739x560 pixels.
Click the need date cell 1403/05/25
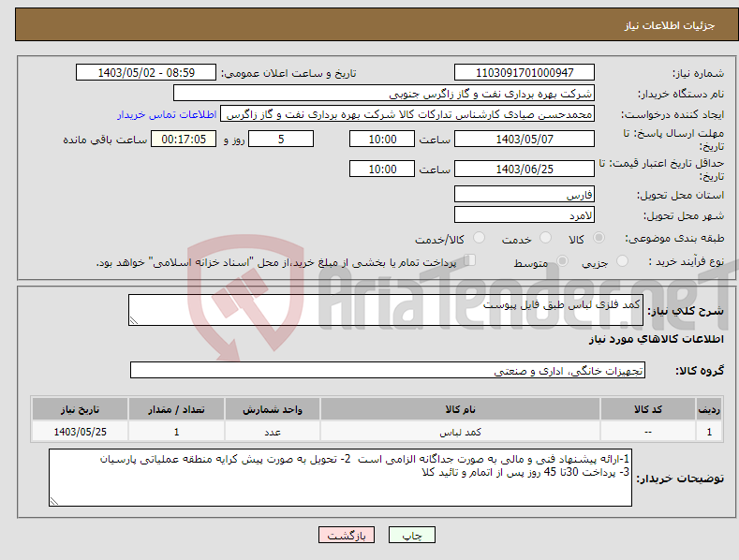81,432
